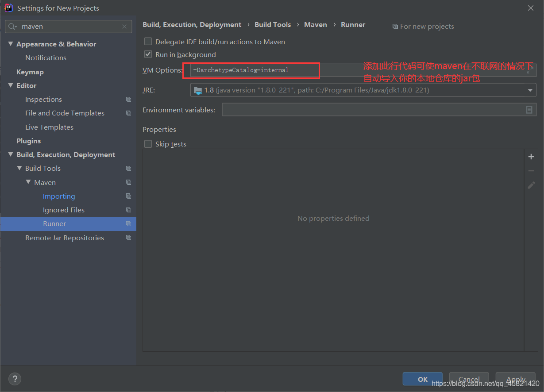Screen dimensions: 544x392
Task: Click Build Tools in the breadcrumb
Action: coord(273,25)
